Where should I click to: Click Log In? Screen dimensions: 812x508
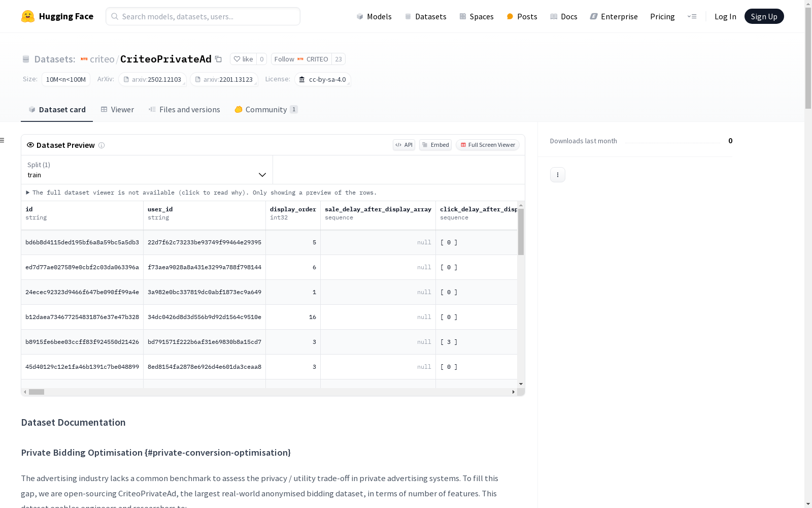725,16
